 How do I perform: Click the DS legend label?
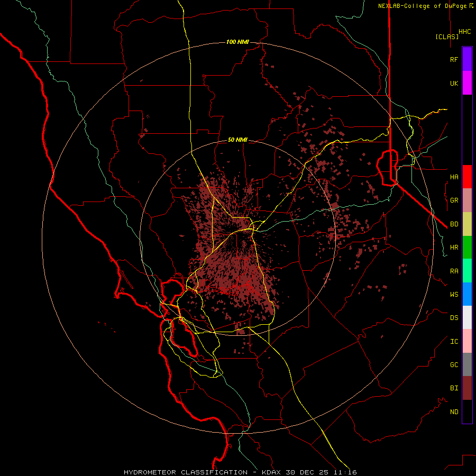pyautogui.click(x=454, y=318)
